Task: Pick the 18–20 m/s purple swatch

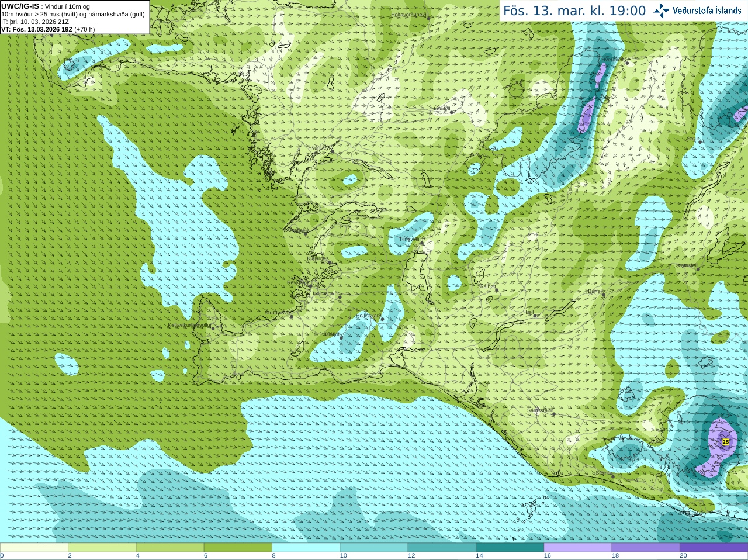Action: pos(646,548)
